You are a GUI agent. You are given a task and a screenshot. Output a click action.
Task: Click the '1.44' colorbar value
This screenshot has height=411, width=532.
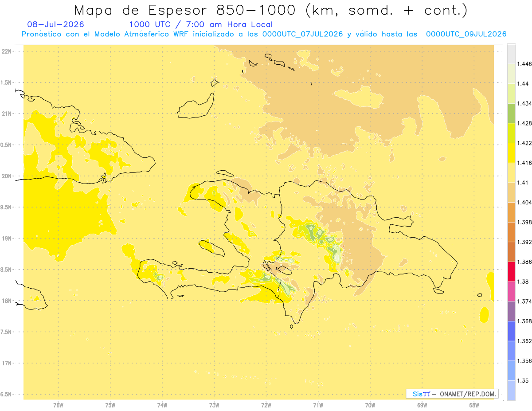[x=523, y=83]
